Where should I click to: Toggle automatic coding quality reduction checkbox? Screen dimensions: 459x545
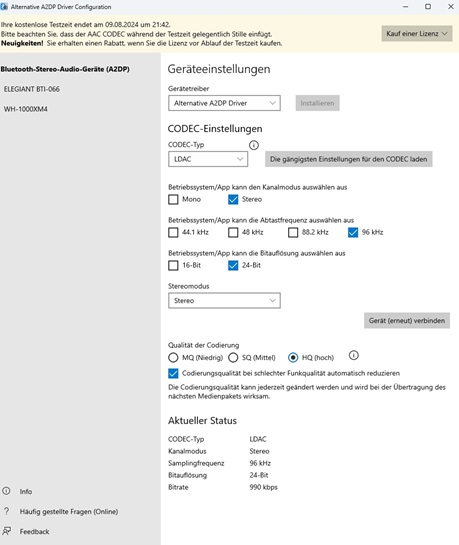point(173,373)
